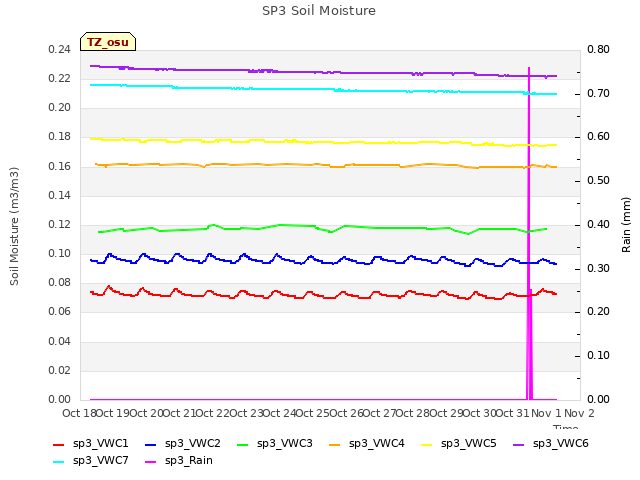Click the purple sp3_VWC6 legend color marker

coord(518,444)
